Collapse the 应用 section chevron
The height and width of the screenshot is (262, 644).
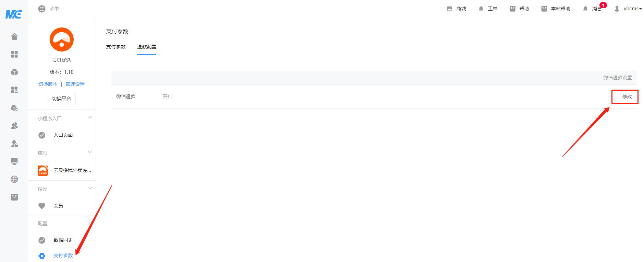click(x=90, y=152)
